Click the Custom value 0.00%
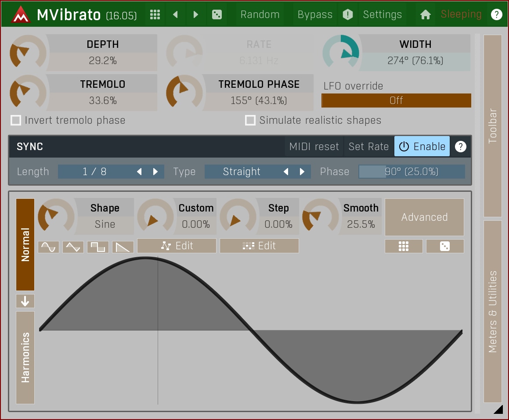 (x=196, y=224)
